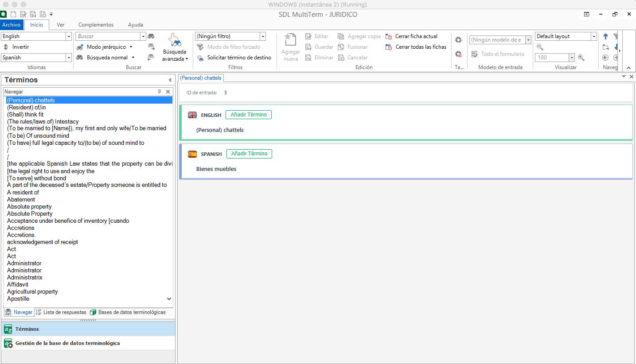Click the binoculars search icon beside Buscar
The image size is (636, 364).
click(x=151, y=36)
